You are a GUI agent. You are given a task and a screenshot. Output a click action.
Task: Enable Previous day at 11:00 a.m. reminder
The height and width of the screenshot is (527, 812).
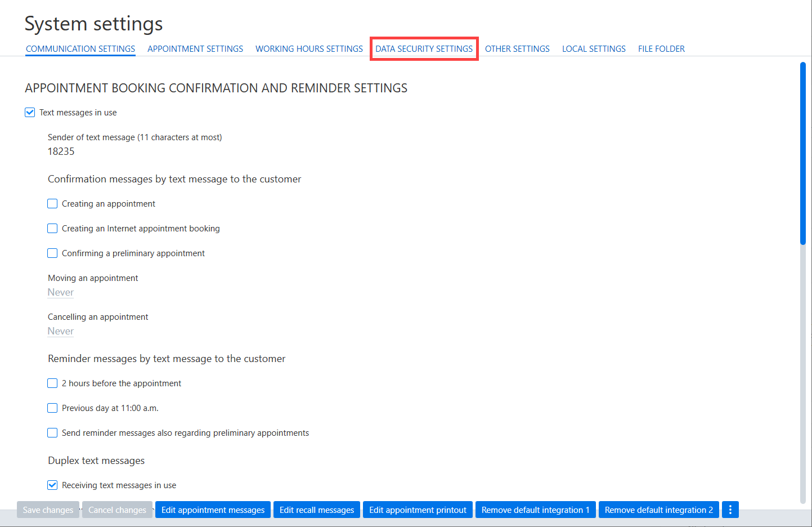[x=52, y=408]
